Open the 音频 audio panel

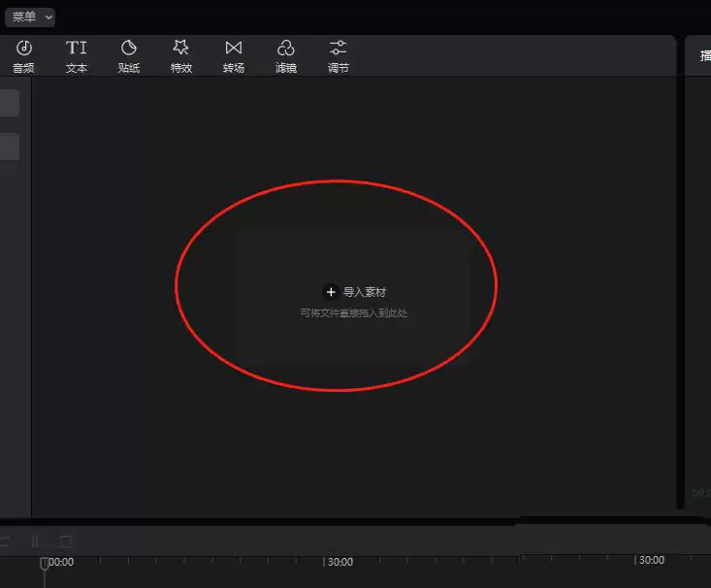[23, 56]
